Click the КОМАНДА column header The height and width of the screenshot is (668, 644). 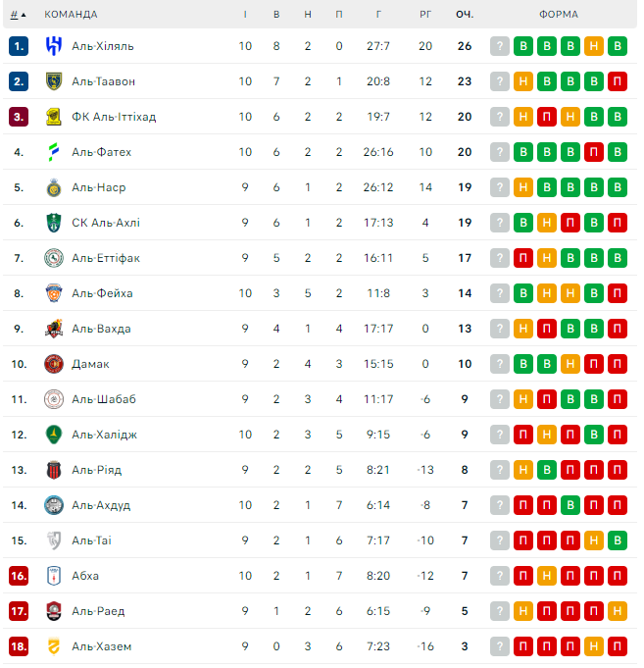[71, 15]
